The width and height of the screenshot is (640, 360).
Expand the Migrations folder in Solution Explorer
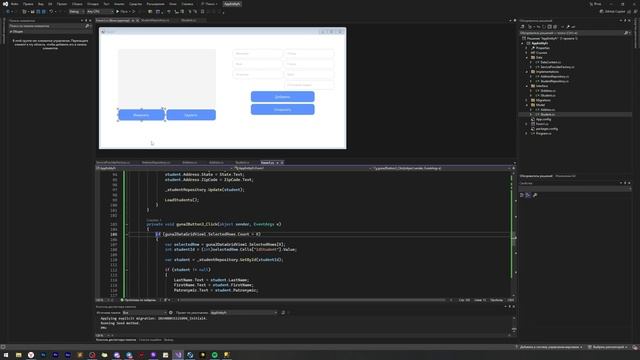point(527,100)
